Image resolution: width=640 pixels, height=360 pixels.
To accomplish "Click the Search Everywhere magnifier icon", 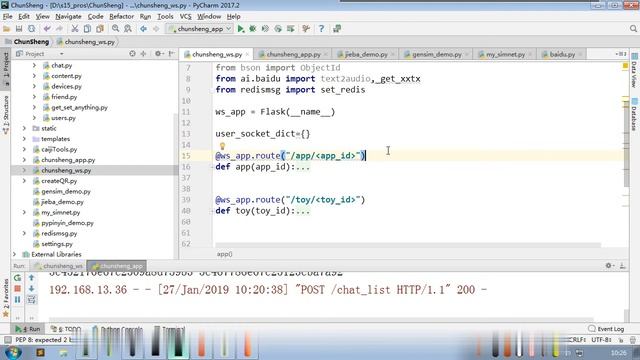I will (633, 29).
